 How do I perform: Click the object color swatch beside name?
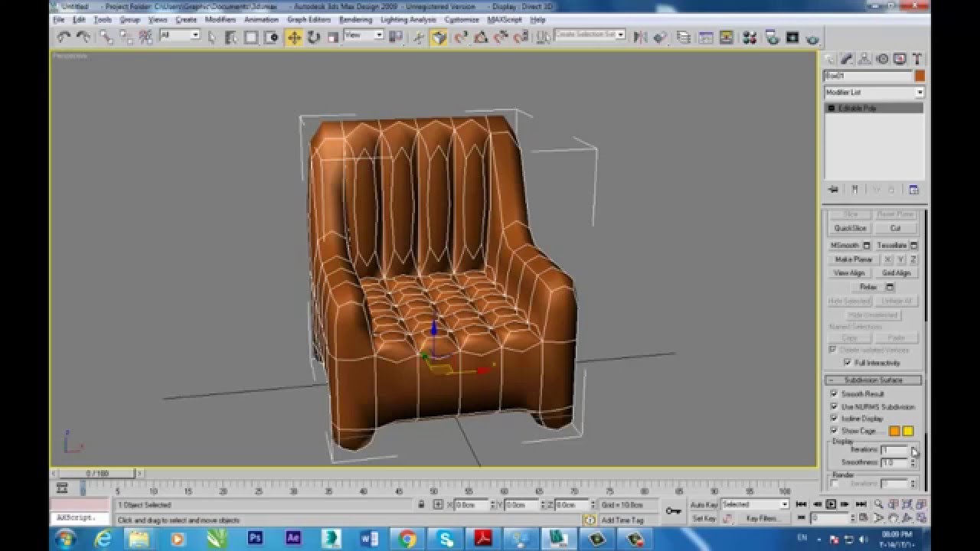click(x=920, y=76)
